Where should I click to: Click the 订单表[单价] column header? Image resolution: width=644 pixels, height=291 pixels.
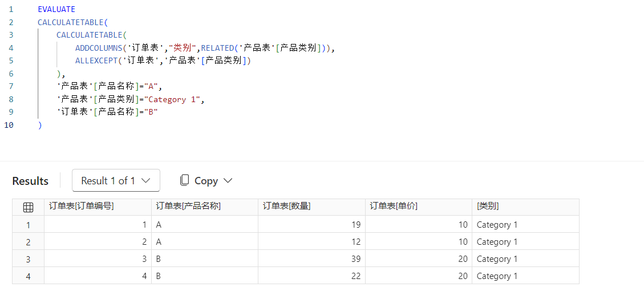(419, 208)
